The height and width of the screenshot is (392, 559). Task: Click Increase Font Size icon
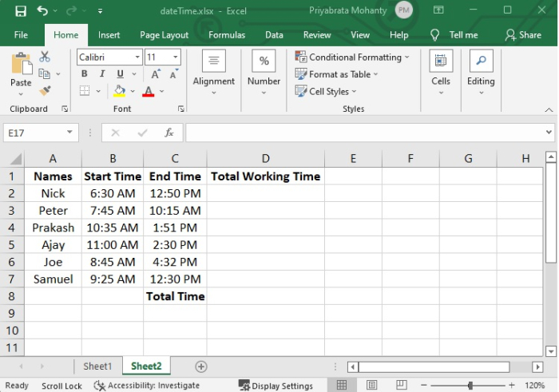[156, 74]
